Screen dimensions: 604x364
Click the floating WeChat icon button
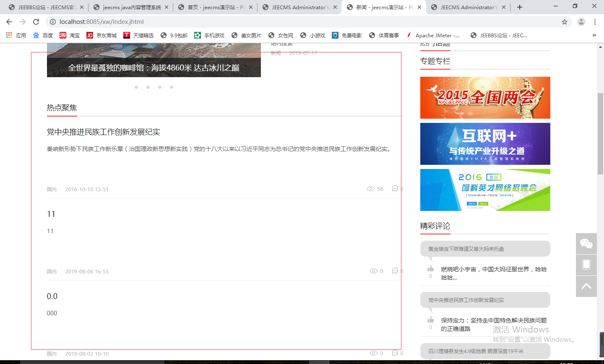[x=586, y=244]
